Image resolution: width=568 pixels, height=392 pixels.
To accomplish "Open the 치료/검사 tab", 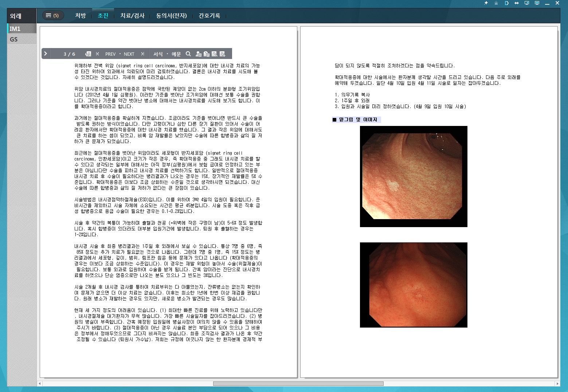I will [x=133, y=16].
